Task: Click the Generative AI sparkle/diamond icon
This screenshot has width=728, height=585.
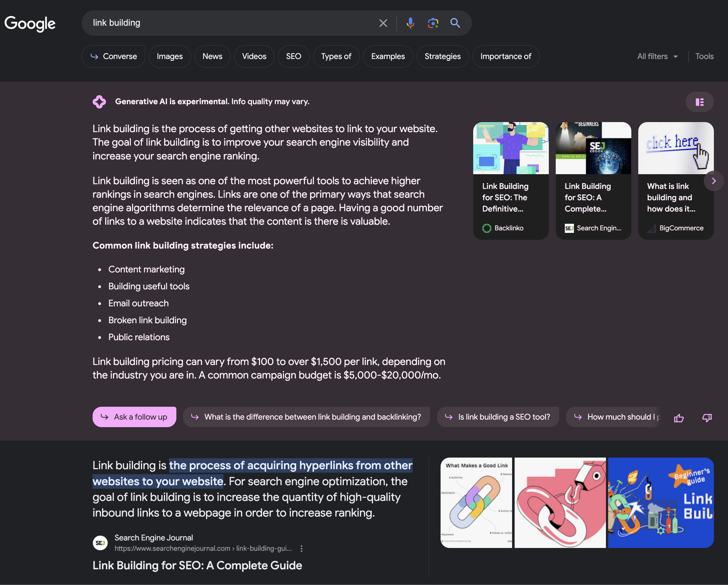Action: [x=99, y=101]
